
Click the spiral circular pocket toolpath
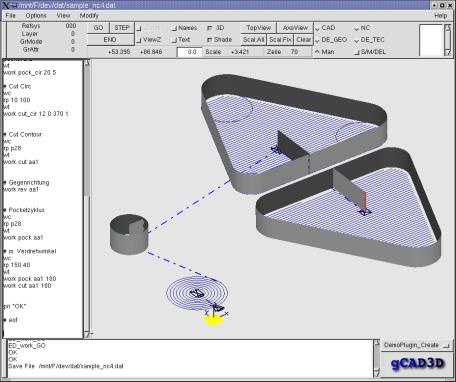pos(197,293)
